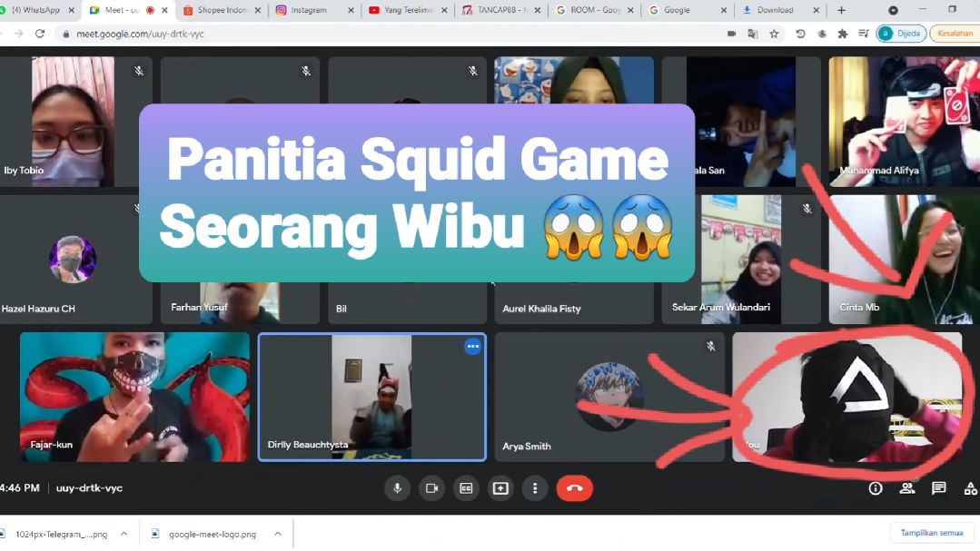The image size is (980, 551).
Task: Click the address bar with meet.google.com URL
Action: click(x=363, y=34)
